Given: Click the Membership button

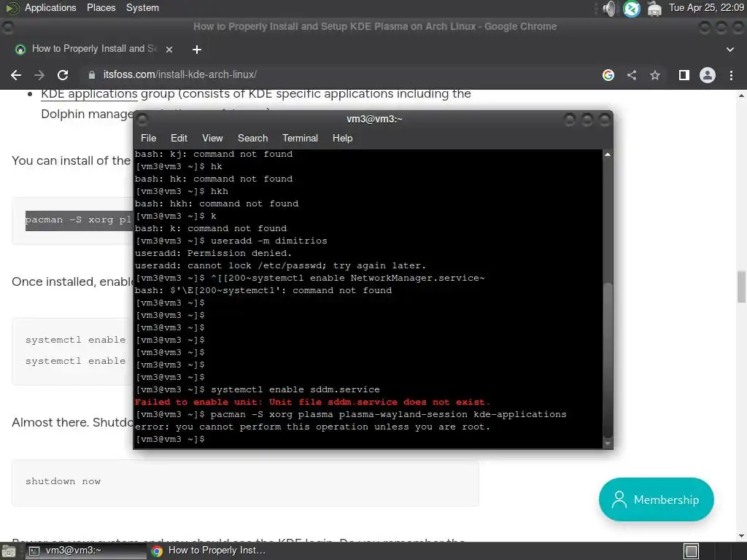Looking at the screenshot, I should 656,499.
